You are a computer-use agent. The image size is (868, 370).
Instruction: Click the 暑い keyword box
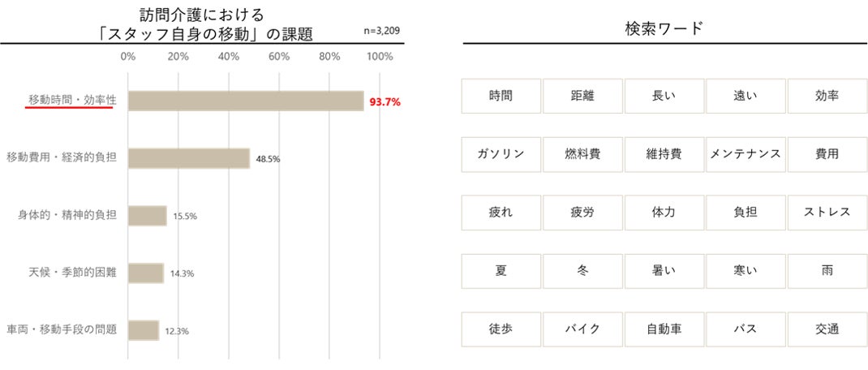click(664, 271)
